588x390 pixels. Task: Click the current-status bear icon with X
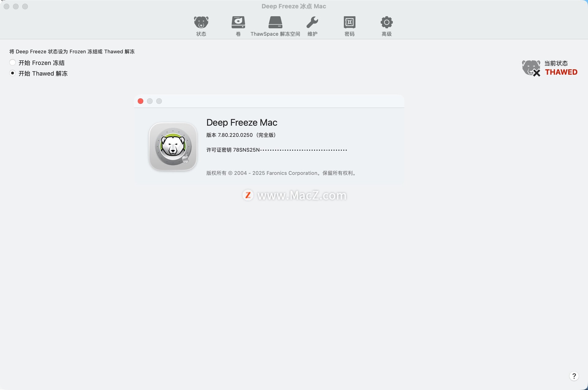click(x=531, y=68)
